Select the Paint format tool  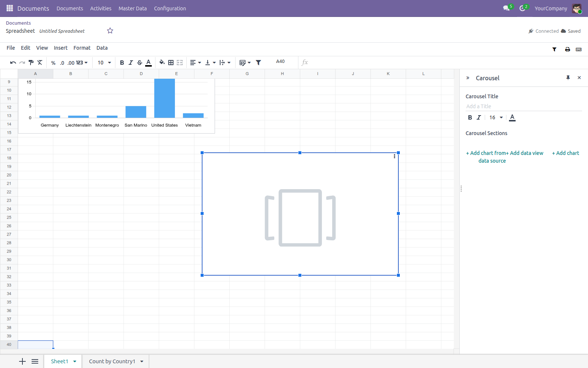pyautogui.click(x=31, y=63)
